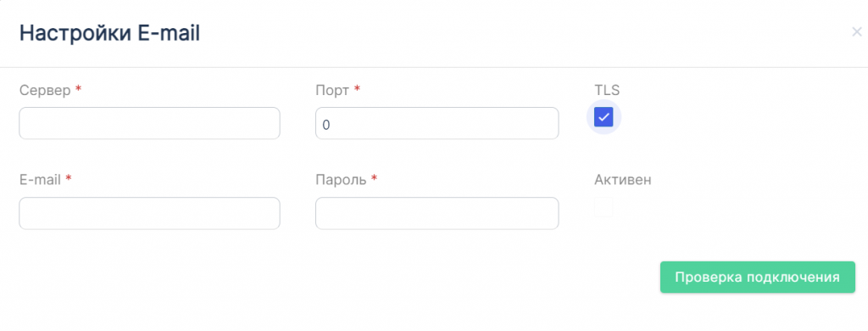868x331 pixels.
Task: Click the red asterisk beside Пароль
Action: pyautogui.click(x=374, y=178)
